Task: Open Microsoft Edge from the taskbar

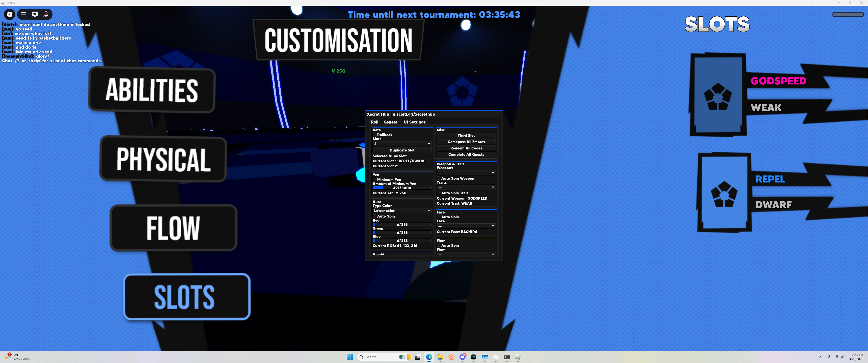Action: (429, 357)
